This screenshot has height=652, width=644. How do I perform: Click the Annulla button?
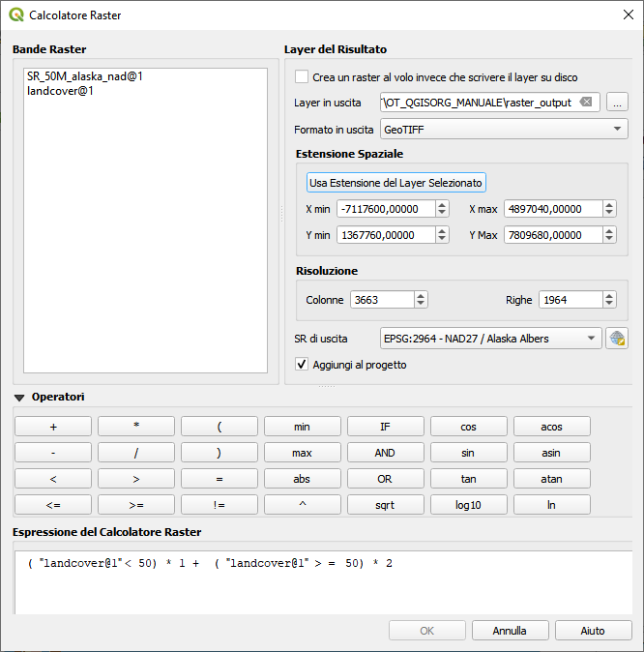click(x=511, y=631)
